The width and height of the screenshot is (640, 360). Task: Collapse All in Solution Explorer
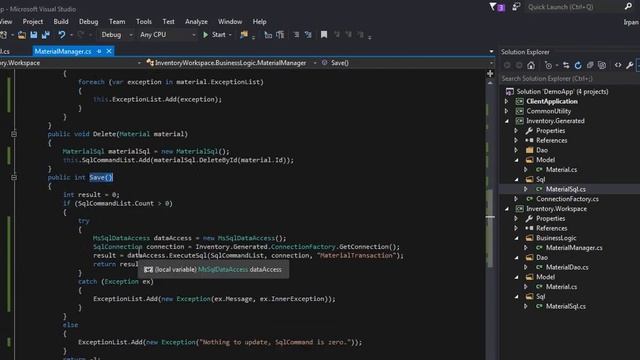click(x=590, y=65)
